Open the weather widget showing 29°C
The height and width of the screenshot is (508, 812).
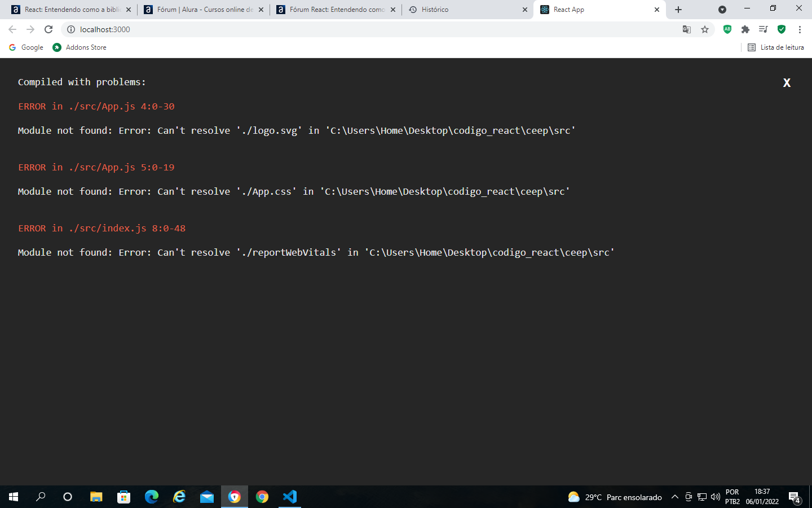(x=615, y=497)
